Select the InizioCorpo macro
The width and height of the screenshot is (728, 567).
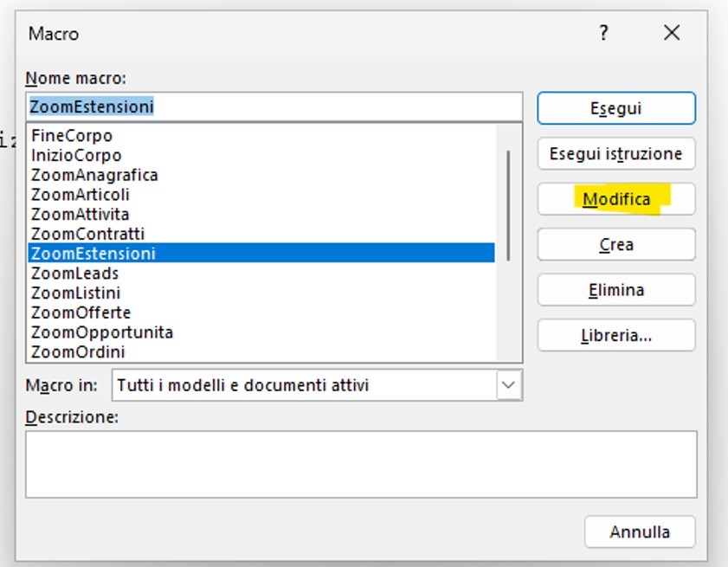click(76, 156)
